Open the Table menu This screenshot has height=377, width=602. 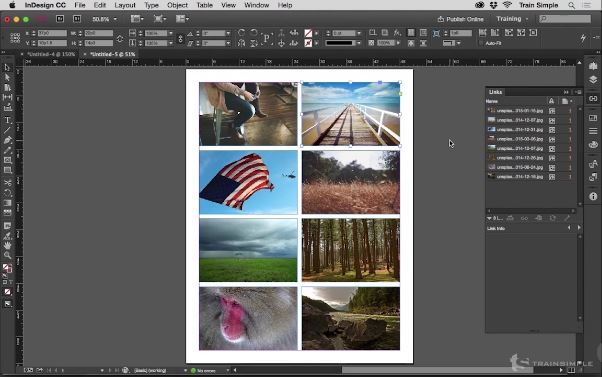pos(204,5)
